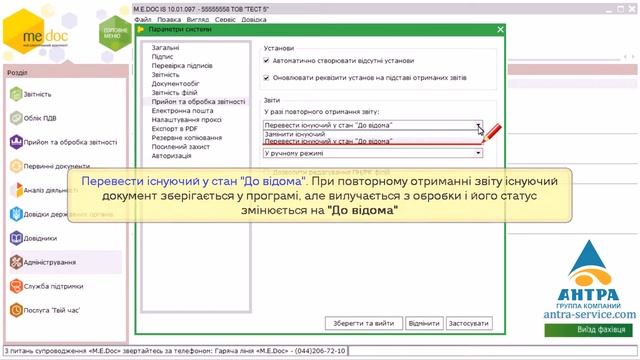
Task: Click the green Головне меню hexagon
Action: [115, 33]
